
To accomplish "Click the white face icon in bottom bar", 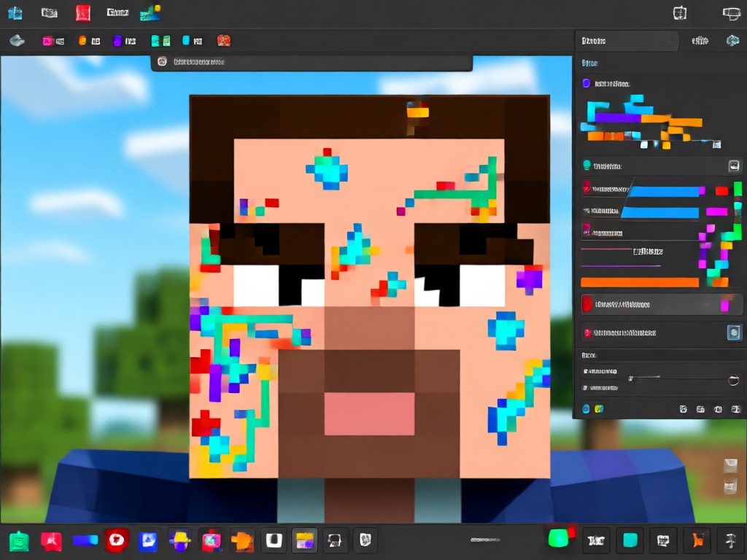I will (365, 540).
